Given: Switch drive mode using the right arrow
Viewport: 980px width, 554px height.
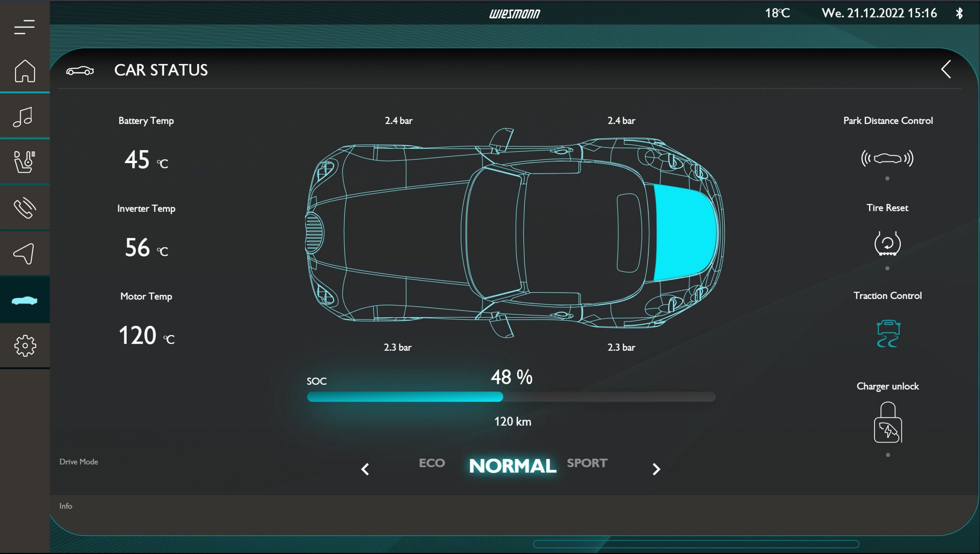Looking at the screenshot, I should coord(656,469).
